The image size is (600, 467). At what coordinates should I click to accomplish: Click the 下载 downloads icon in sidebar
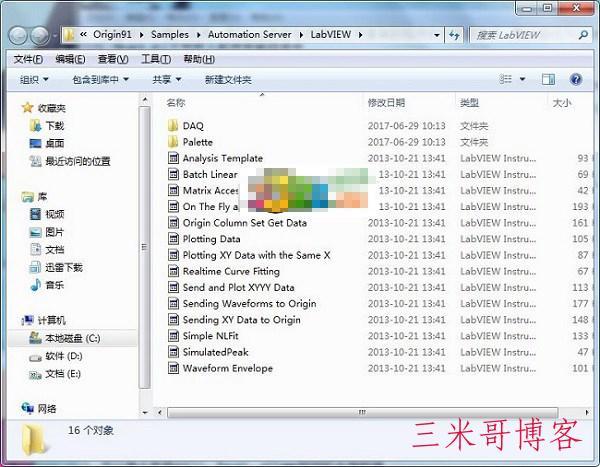35,126
